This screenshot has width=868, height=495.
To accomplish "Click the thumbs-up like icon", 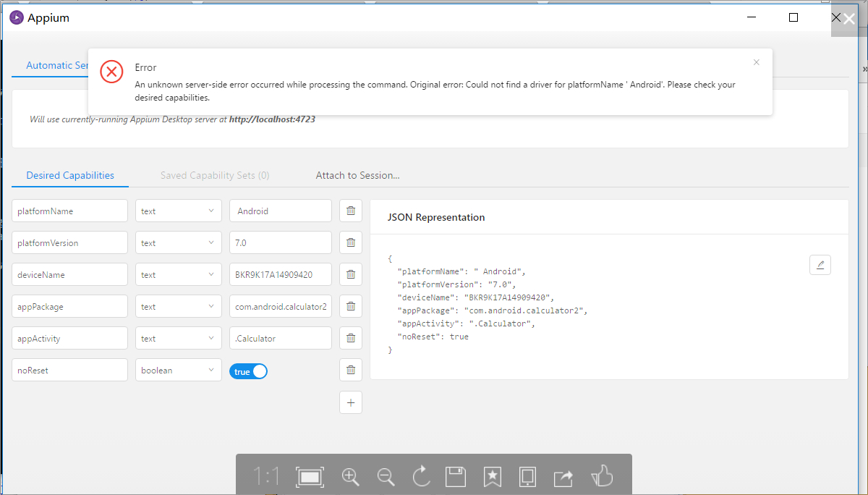I will [601, 475].
